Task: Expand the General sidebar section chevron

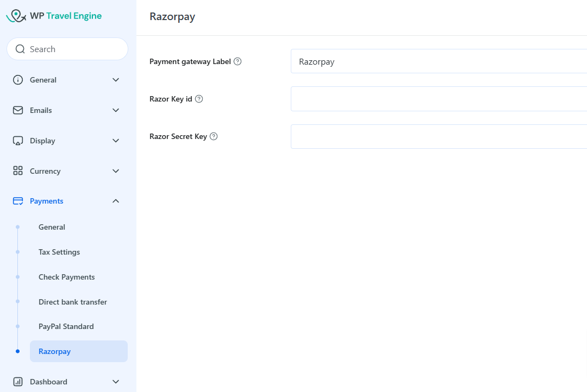Action: [x=116, y=80]
